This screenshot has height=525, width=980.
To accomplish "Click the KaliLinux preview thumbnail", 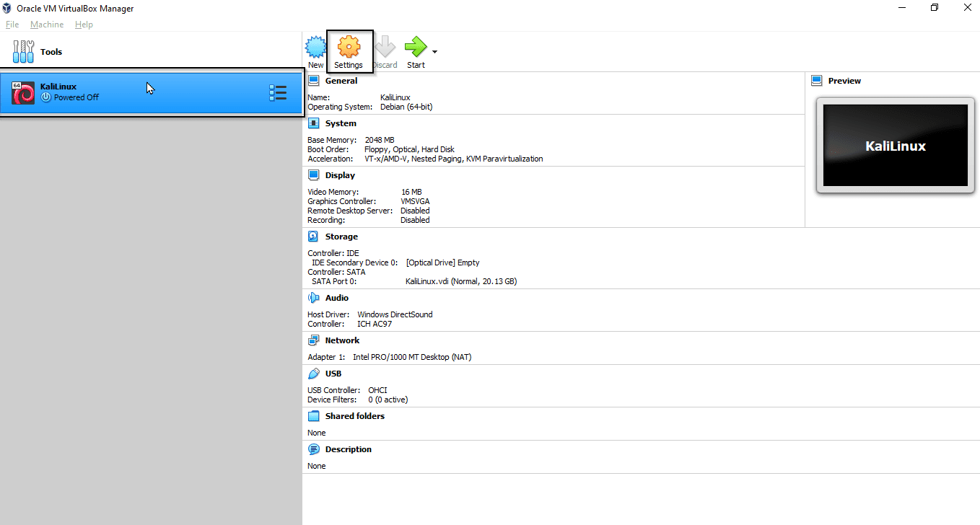I will coord(896,146).
